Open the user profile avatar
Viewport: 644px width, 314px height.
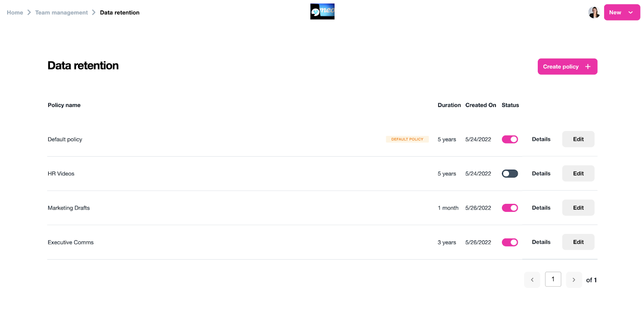(594, 12)
